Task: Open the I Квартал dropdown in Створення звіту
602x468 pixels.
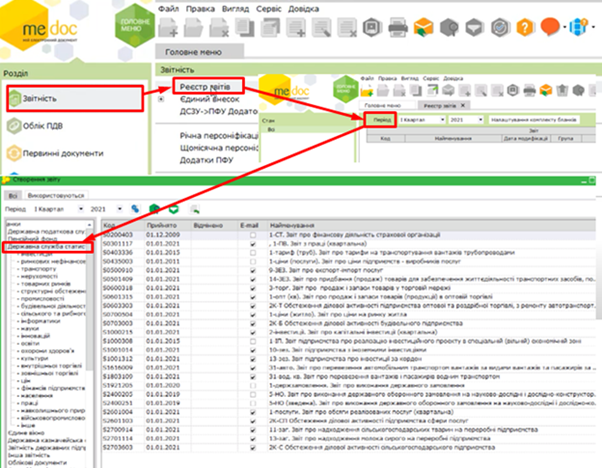Action: 81,209
